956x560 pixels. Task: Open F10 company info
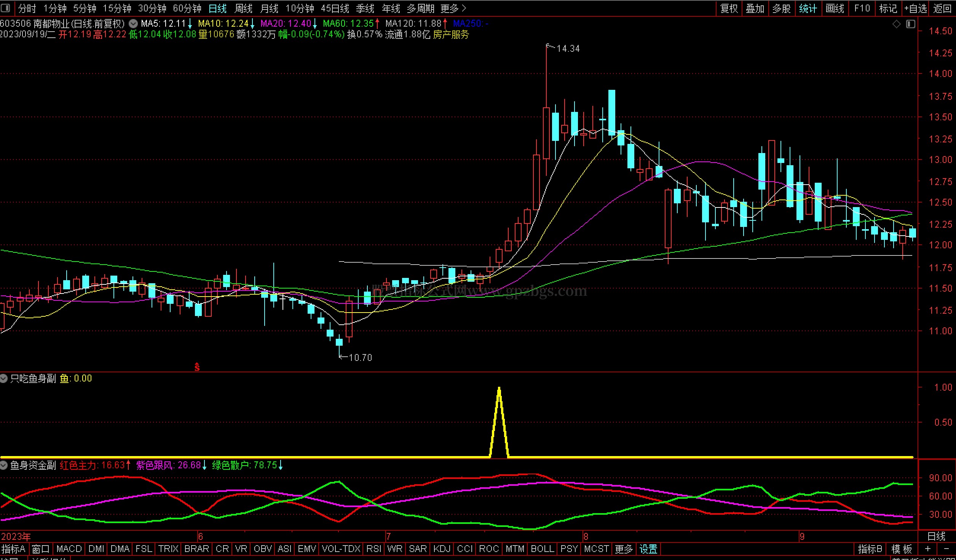click(x=862, y=8)
